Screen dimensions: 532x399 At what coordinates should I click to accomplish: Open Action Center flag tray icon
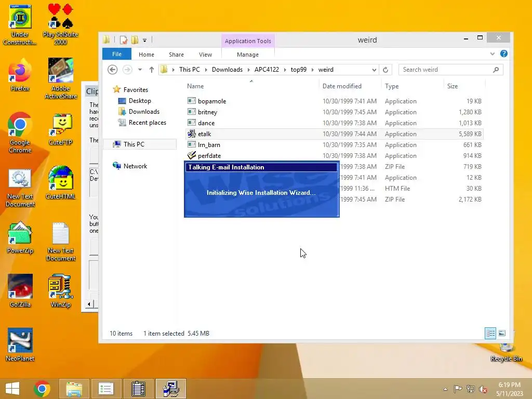[458, 389]
